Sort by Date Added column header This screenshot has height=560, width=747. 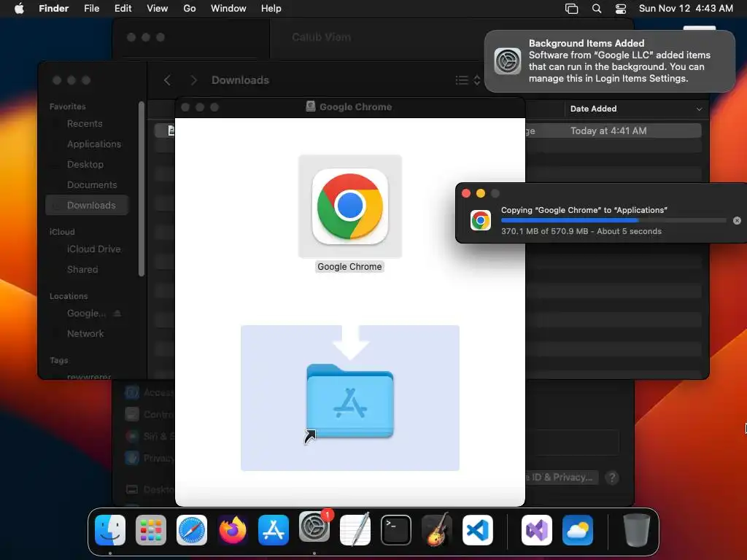point(635,109)
